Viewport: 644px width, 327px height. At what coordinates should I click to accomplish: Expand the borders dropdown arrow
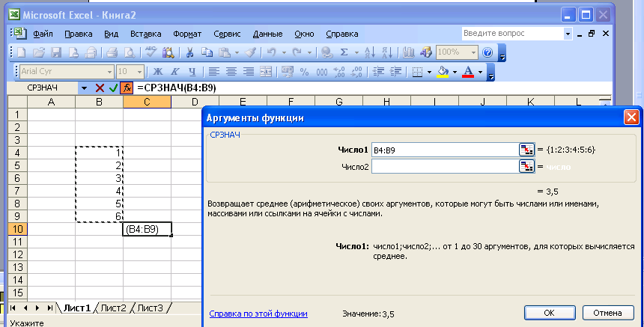point(429,72)
